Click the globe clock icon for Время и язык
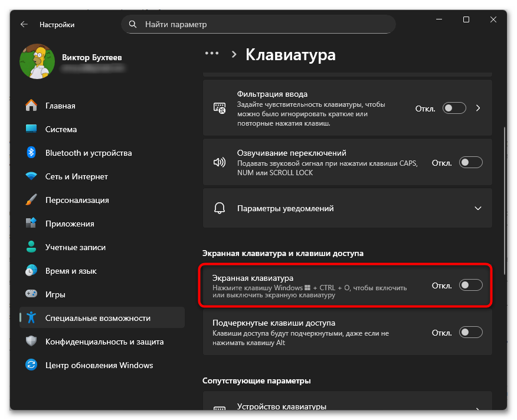Screen dimensions: 517x420 31,271
